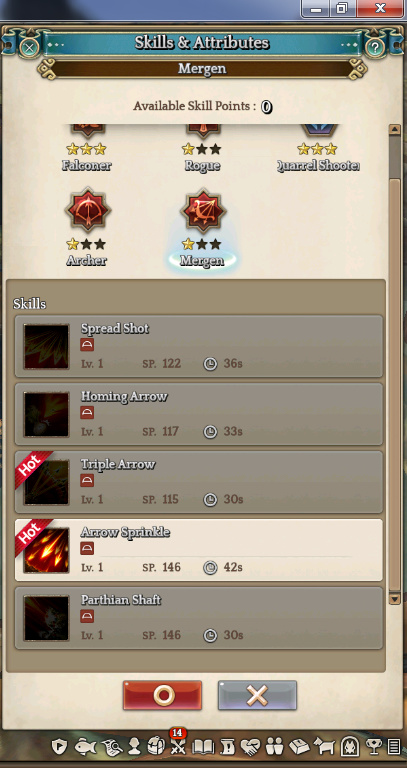Open the fishing menu fish icon
This screenshot has width=407, height=768.
pos(83,746)
